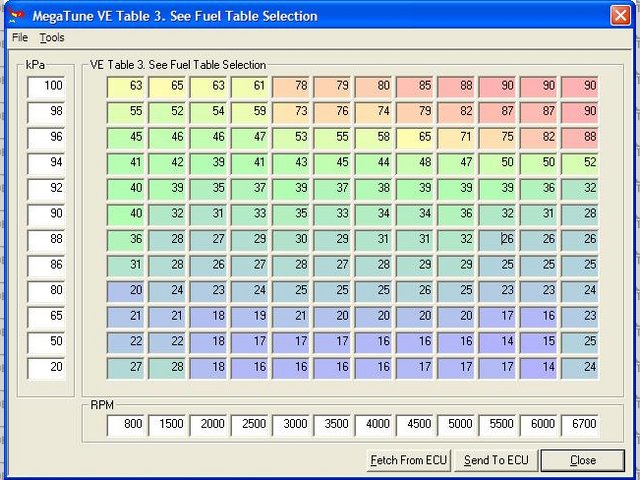Click the Close button at bottom

point(582,460)
